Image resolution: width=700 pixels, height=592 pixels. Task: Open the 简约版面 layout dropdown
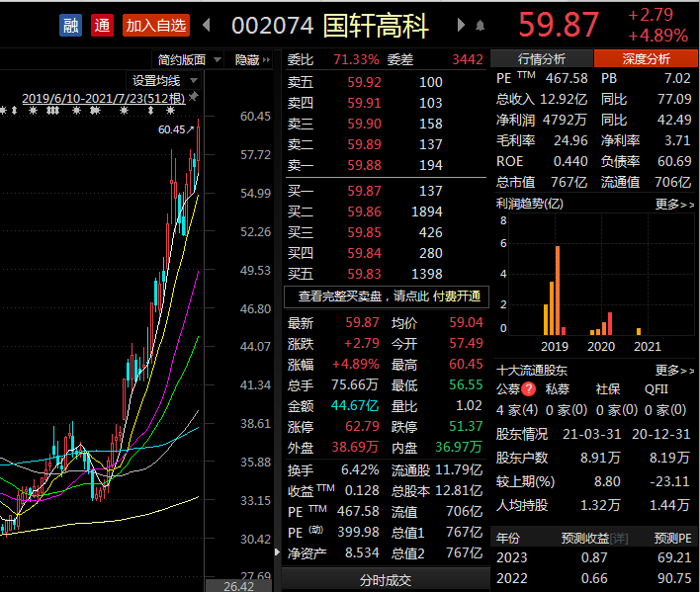189,59
